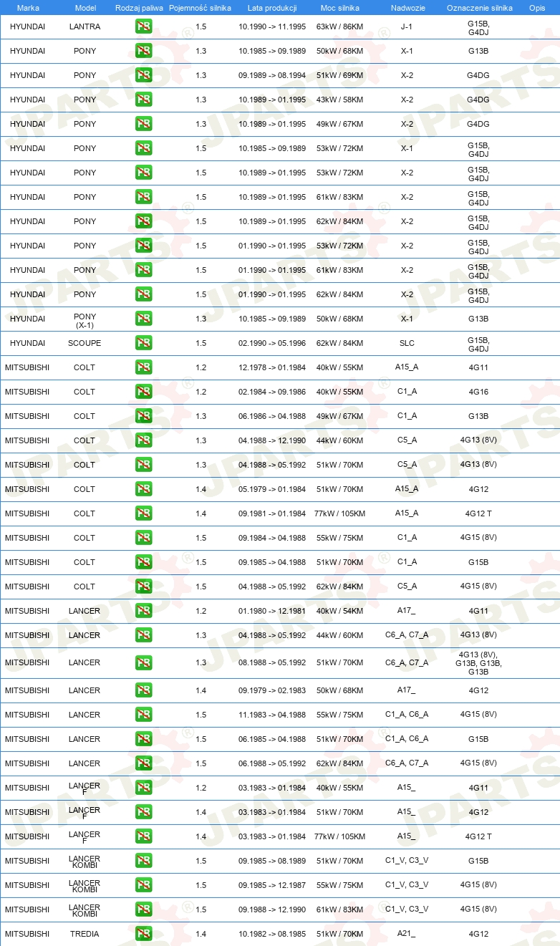This screenshot has height=946, width=560.
Task: Click the fuel icon in the LANCER 50kW / 68KM row
Action: (x=144, y=690)
